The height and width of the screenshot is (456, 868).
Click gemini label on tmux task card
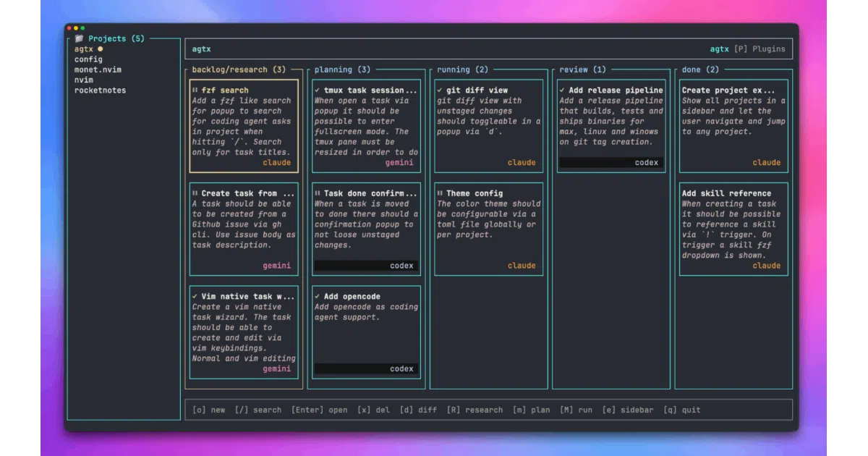coord(399,163)
